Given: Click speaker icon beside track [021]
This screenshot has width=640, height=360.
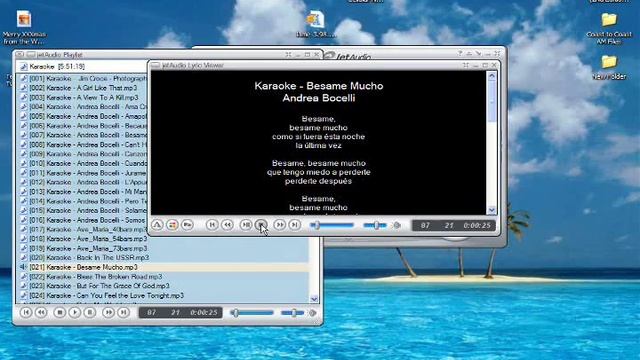Looking at the screenshot, I should 23,267.
